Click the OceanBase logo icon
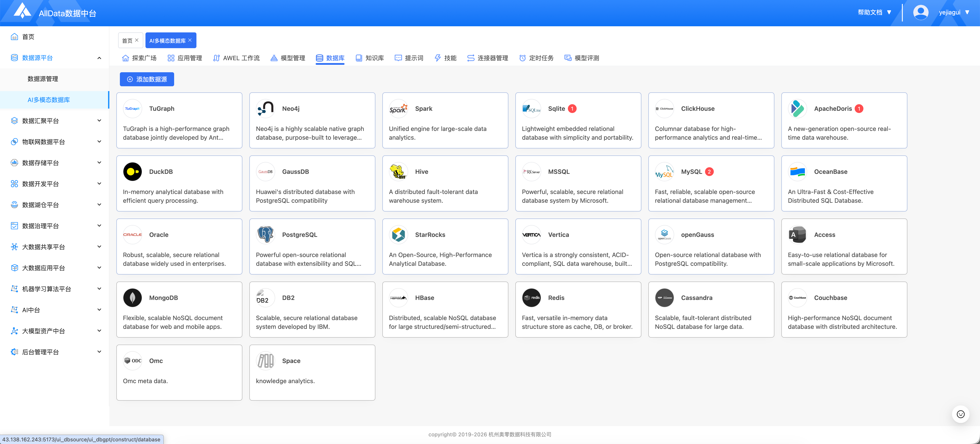 click(797, 172)
